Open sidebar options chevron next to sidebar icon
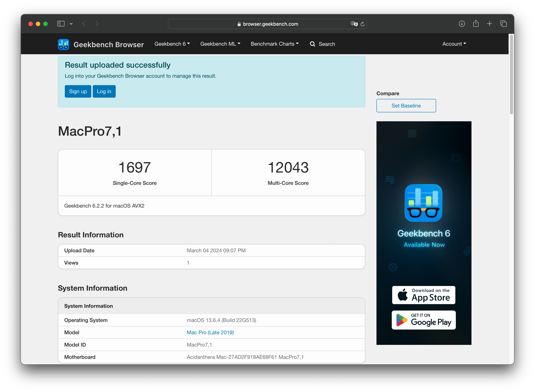Viewport: 535px width, 392px height. click(x=71, y=24)
